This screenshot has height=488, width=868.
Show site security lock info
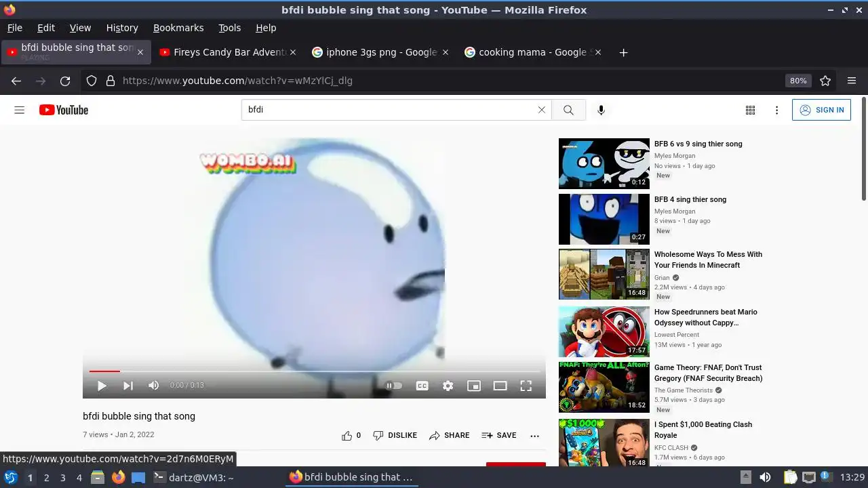click(x=110, y=81)
